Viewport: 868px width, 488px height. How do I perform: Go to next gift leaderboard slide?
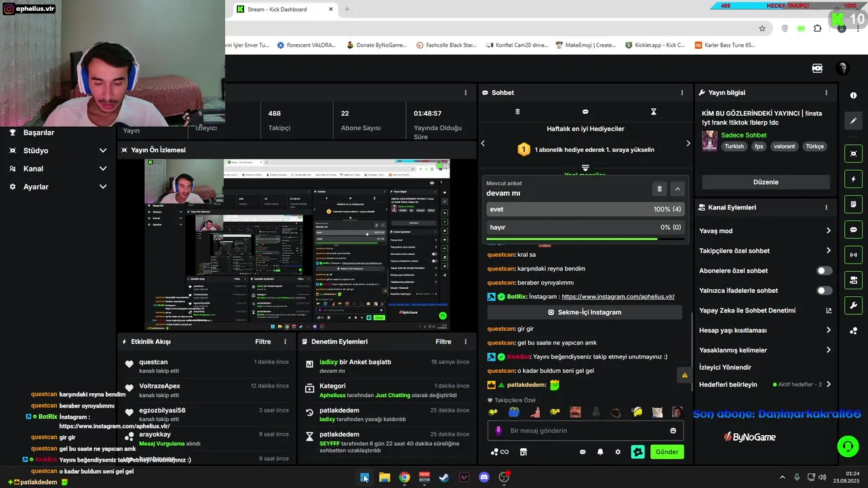point(688,143)
